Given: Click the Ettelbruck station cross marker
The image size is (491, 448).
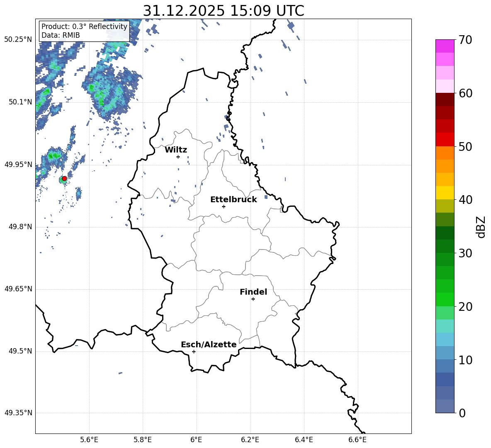Looking at the screenshot, I should (224, 206).
